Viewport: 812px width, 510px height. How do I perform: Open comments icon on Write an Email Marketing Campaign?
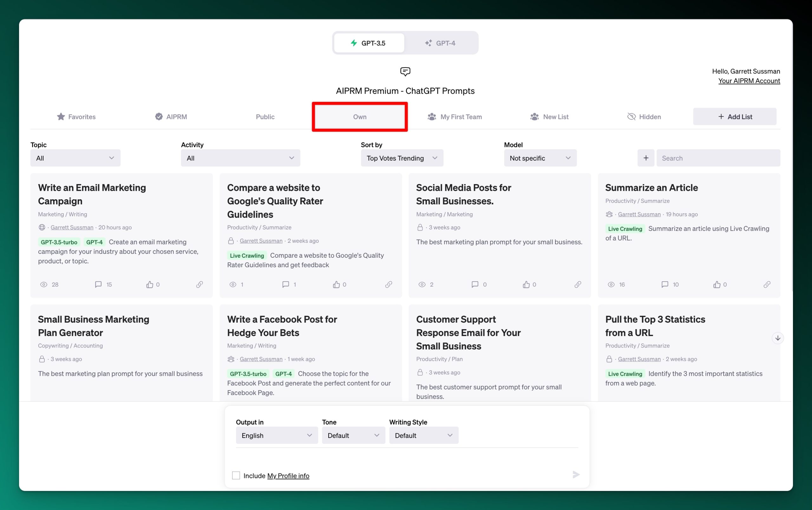click(98, 284)
